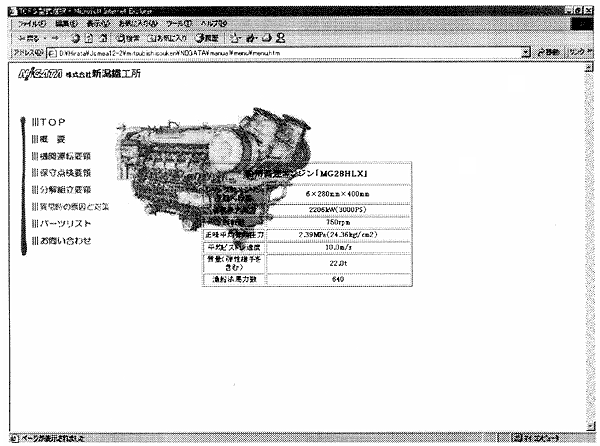Click the edit icon in the toolbar
This screenshot has height=446, width=600.
tap(251, 38)
